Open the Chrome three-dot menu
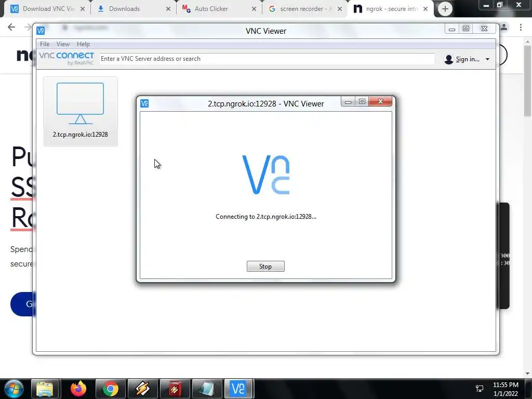Screen dimensions: 532x399 coord(521,27)
